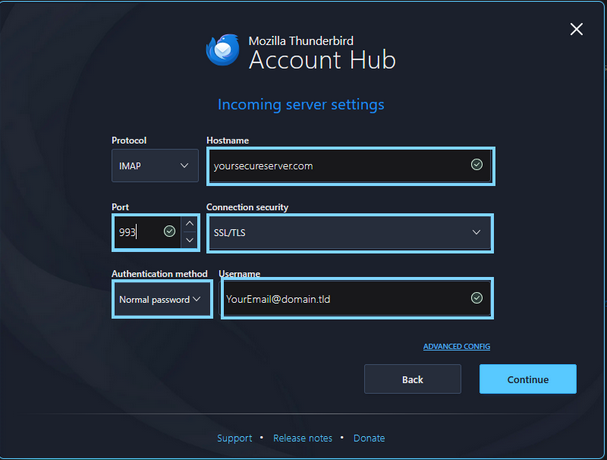Close the Account Hub dialog
The image size is (607, 460).
tap(576, 29)
